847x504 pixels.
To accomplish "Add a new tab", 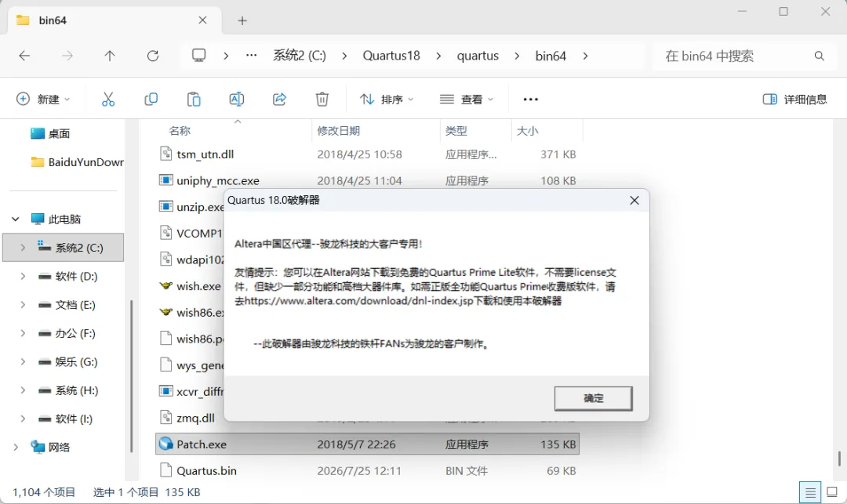I will pos(242,20).
